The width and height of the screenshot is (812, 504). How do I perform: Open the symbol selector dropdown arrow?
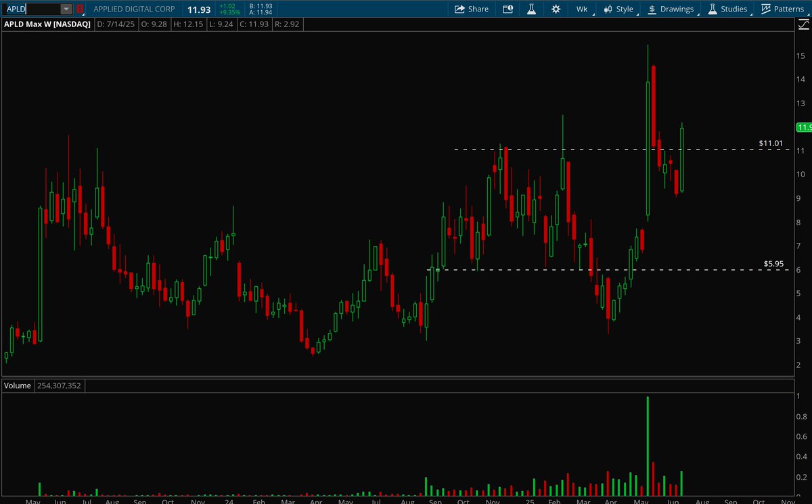pyautogui.click(x=66, y=9)
